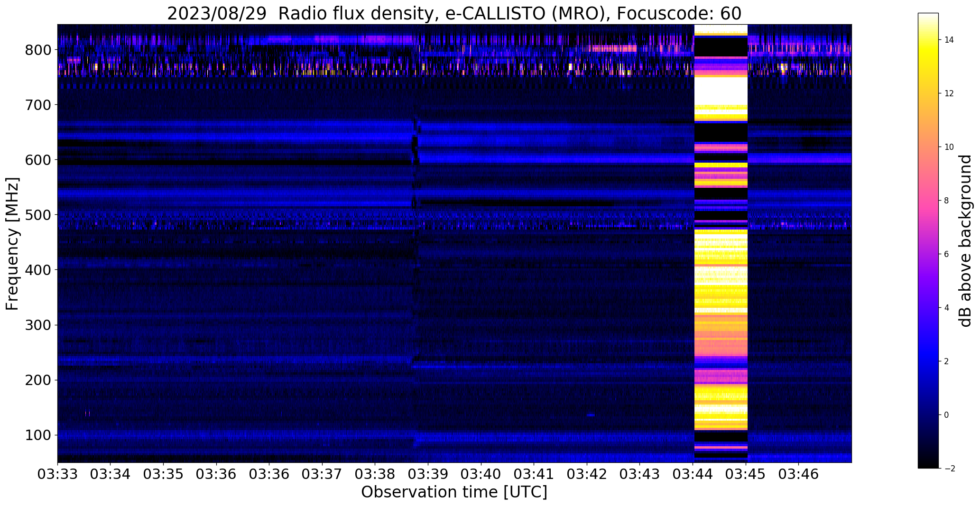Click the 03:33 time tick label
The image size is (980, 506).
[57, 474]
